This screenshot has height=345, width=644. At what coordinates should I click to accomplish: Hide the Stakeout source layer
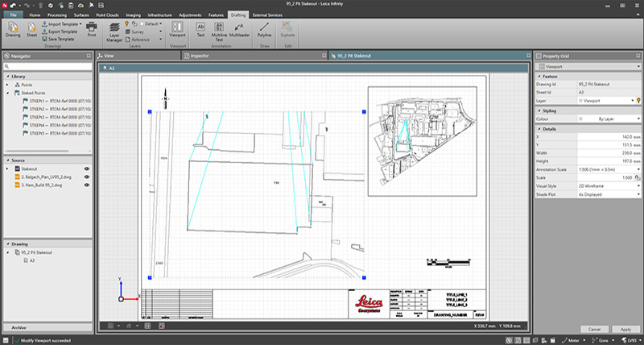pyautogui.click(x=86, y=168)
